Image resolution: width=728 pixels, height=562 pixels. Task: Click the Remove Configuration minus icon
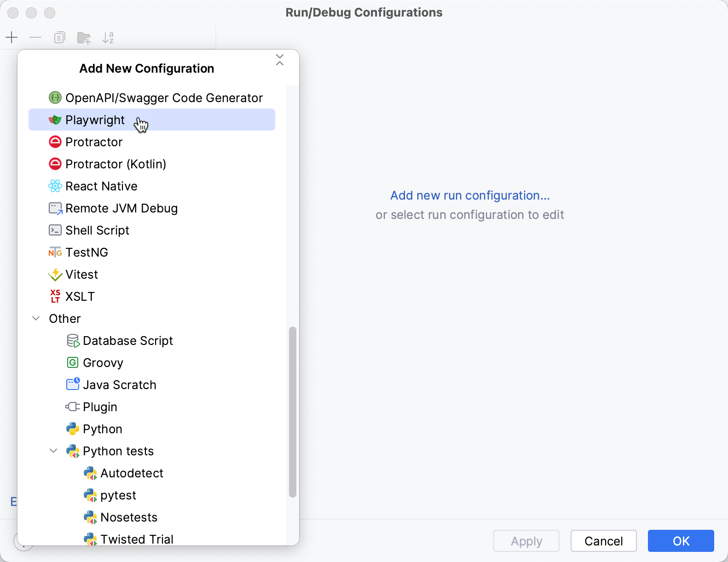[x=35, y=37]
